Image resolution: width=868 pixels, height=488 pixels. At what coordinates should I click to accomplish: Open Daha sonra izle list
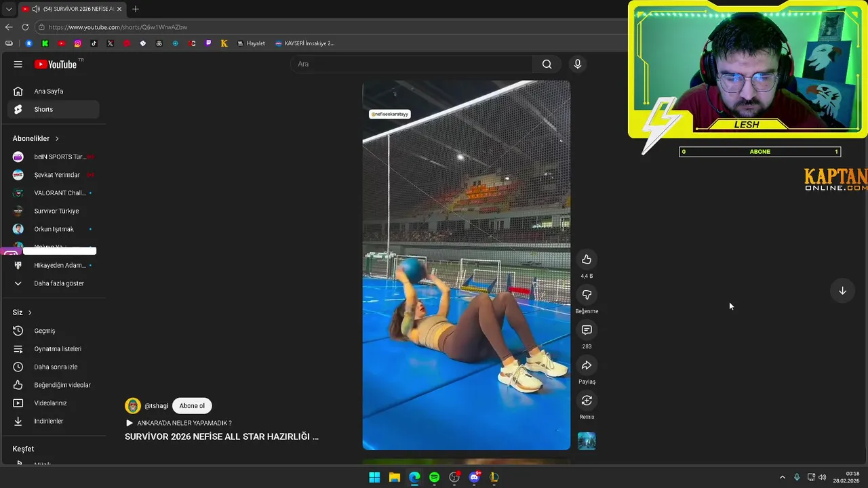point(53,367)
